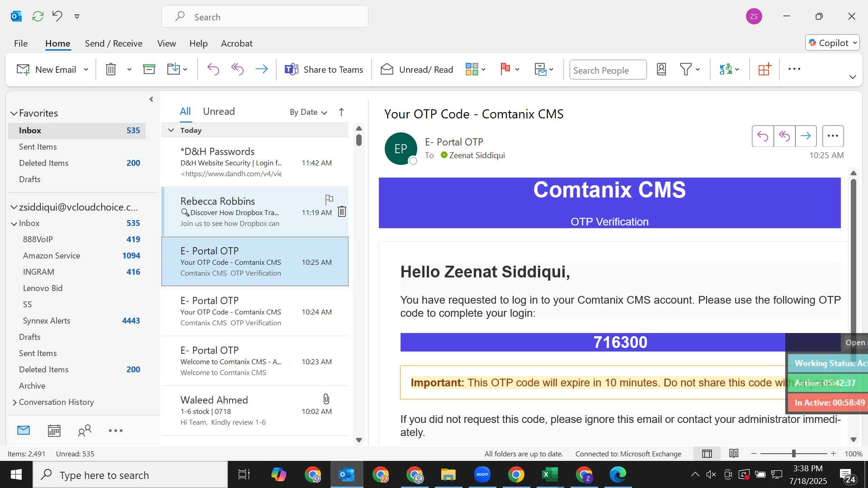Switch to Unread messages filter tab
The image size is (868, 488).
(219, 111)
